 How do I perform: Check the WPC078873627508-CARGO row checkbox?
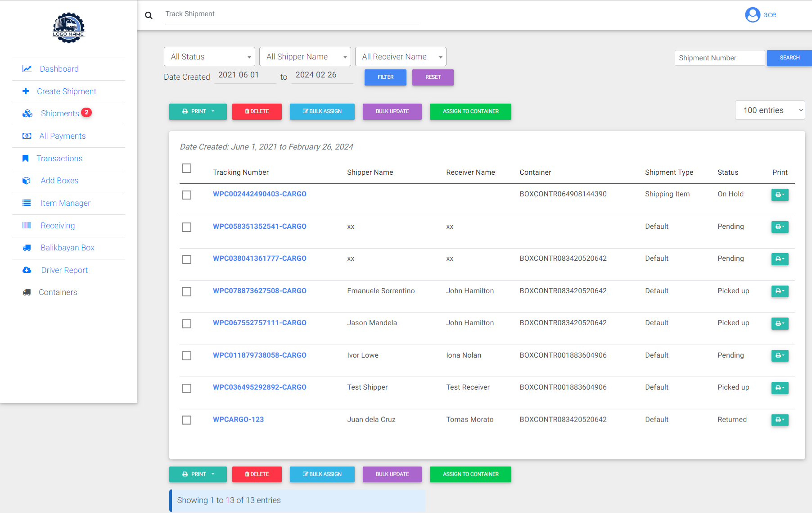pyautogui.click(x=186, y=292)
